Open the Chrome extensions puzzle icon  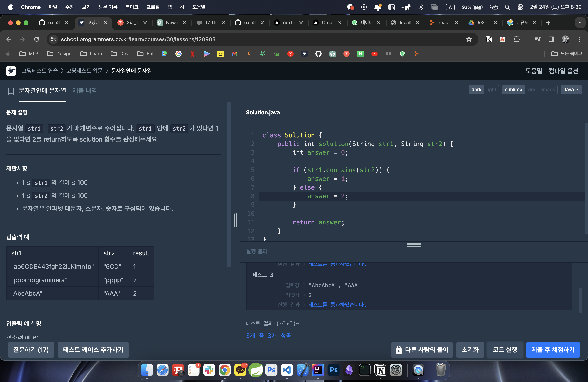pos(516,39)
